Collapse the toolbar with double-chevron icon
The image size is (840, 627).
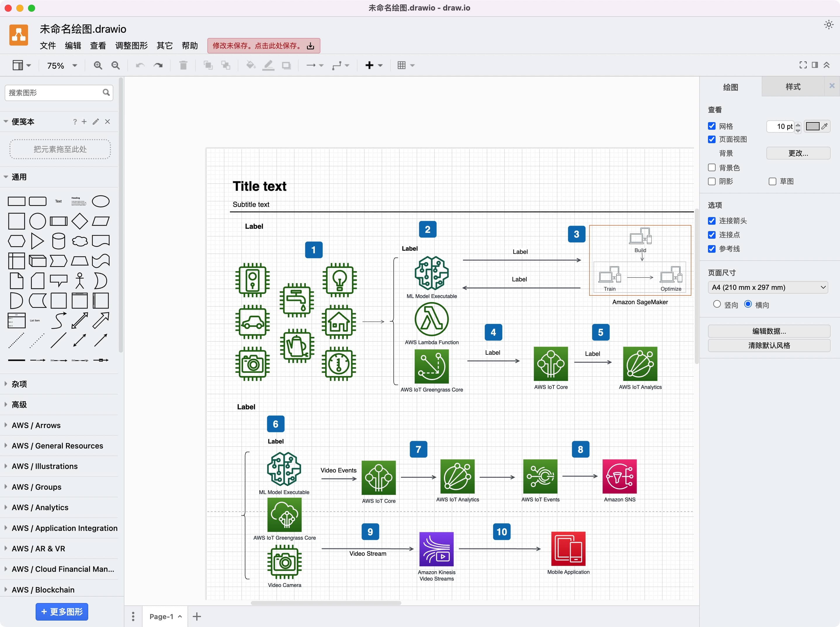[x=826, y=65]
